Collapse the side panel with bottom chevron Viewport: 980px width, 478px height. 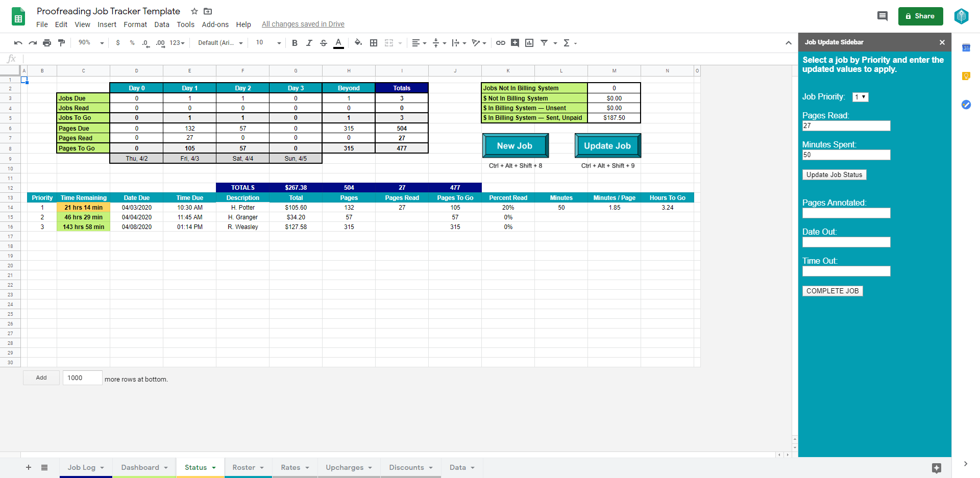(x=966, y=464)
